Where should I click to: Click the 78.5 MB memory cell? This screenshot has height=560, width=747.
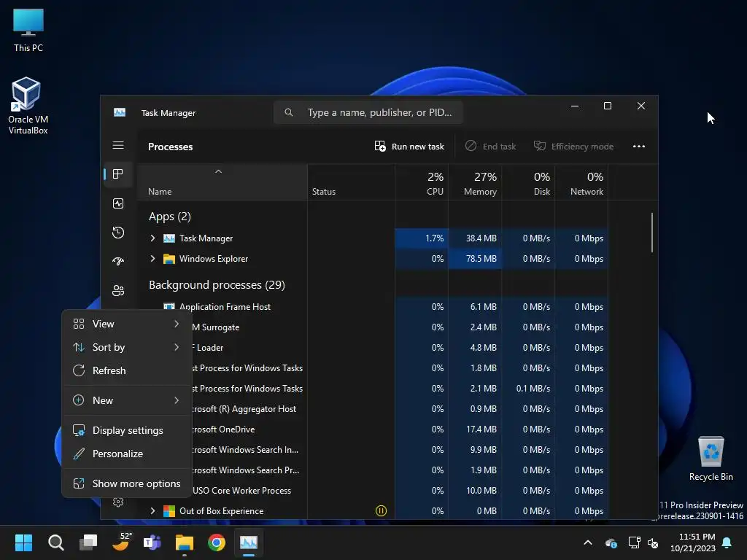coord(475,259)
